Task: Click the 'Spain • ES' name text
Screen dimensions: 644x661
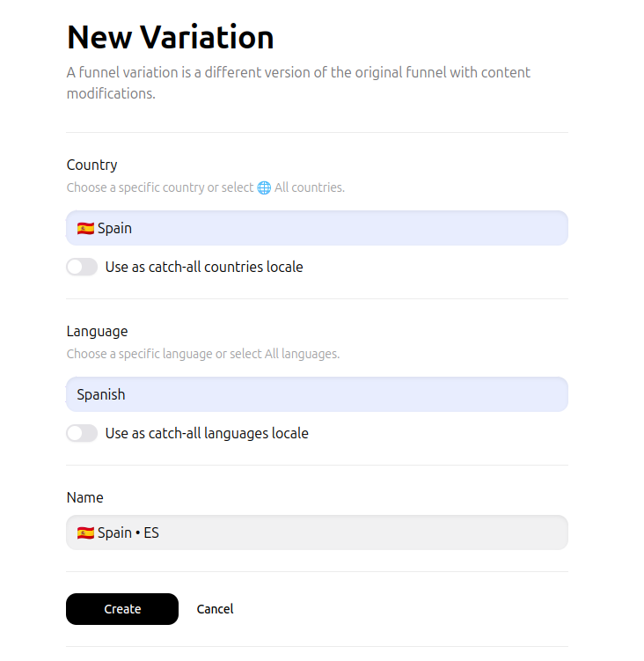Action: 128,532
